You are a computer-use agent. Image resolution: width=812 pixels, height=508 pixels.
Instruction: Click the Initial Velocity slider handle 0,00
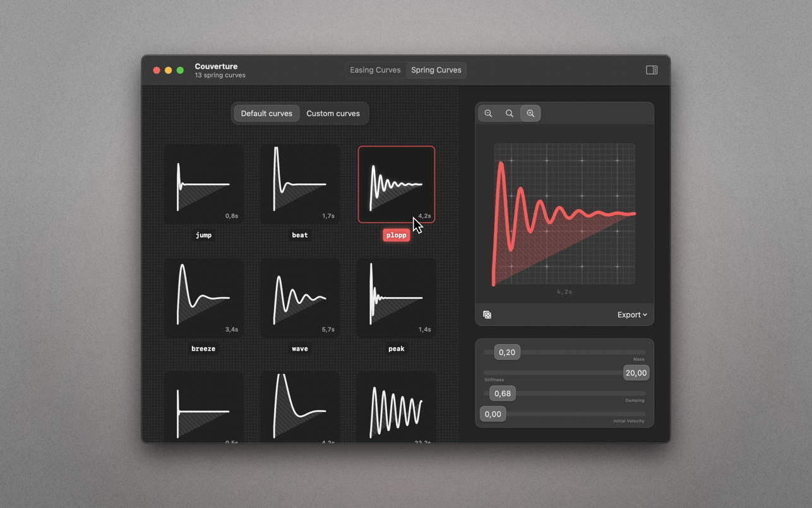pos(493,414)
